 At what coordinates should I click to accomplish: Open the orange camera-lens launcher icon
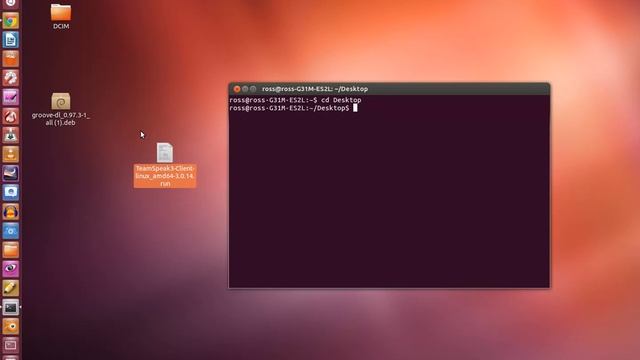click(11, 327)
